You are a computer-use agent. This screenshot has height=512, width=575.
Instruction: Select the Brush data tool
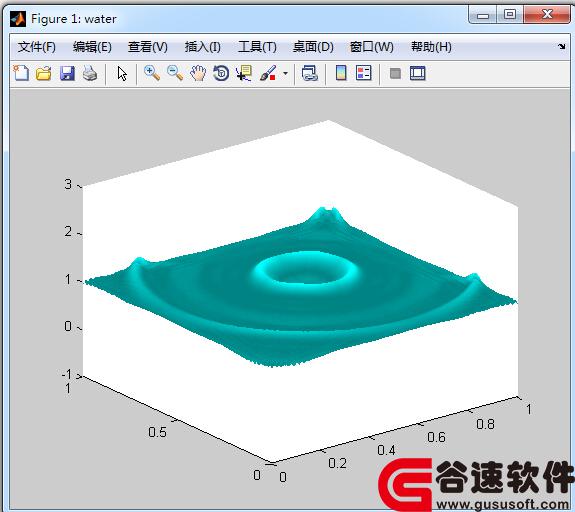[x=268, y=73]
